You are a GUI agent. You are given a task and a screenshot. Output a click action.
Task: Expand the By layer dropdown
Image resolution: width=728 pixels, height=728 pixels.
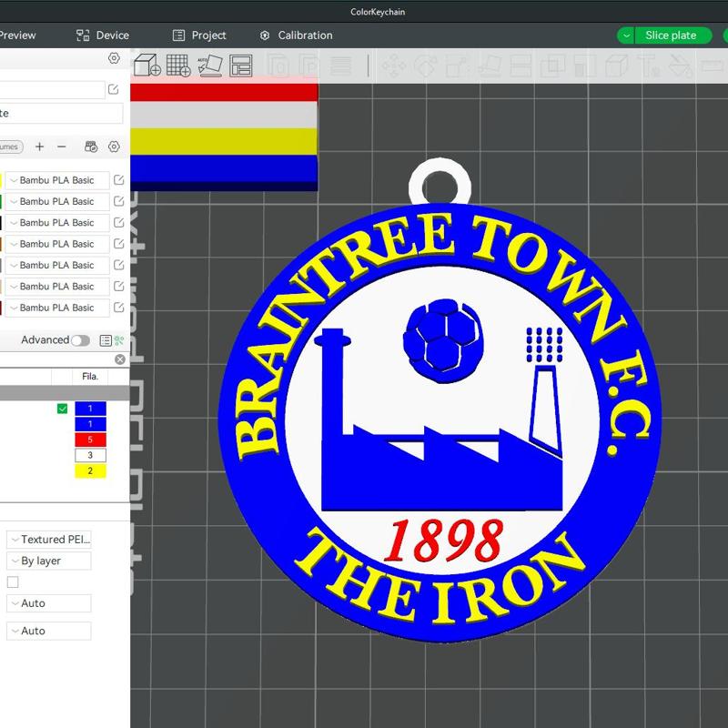click(x=47, y=561)
